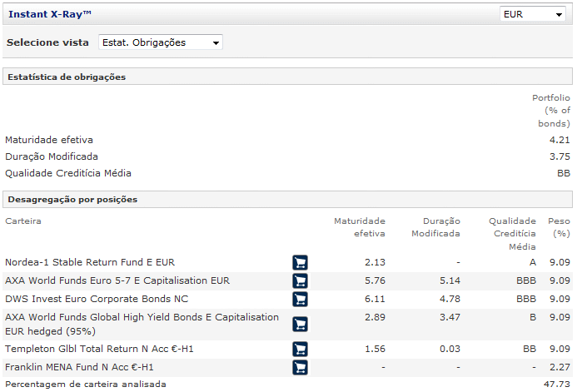Open Franklin MENA Fund N Acc €-H1
577x392 pixels.
coord(79,367)
